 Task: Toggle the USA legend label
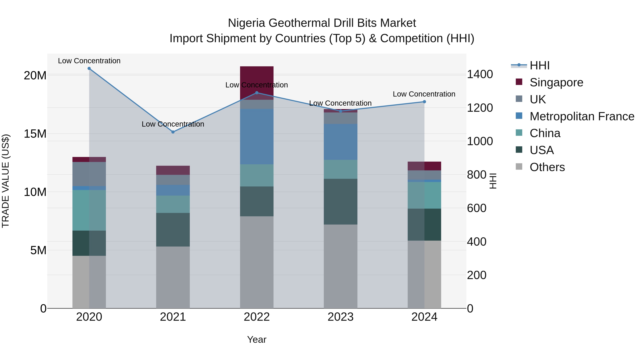click(542, 150)
